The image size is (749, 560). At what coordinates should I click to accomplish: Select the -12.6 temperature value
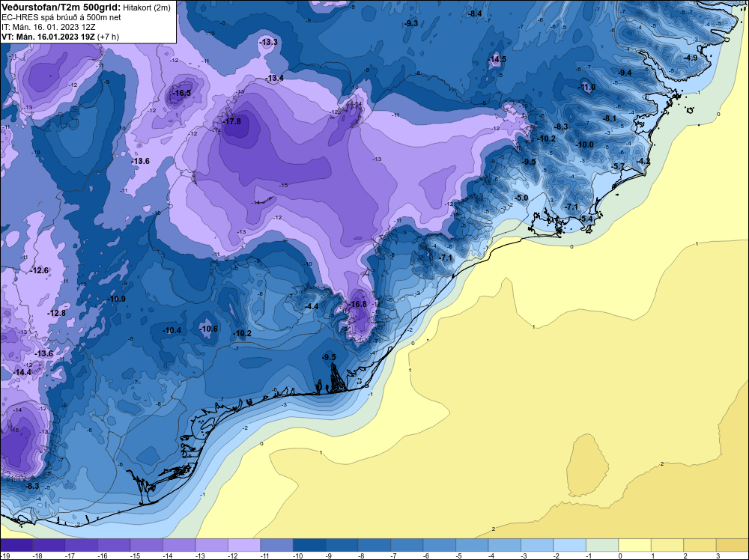[40, 270]
